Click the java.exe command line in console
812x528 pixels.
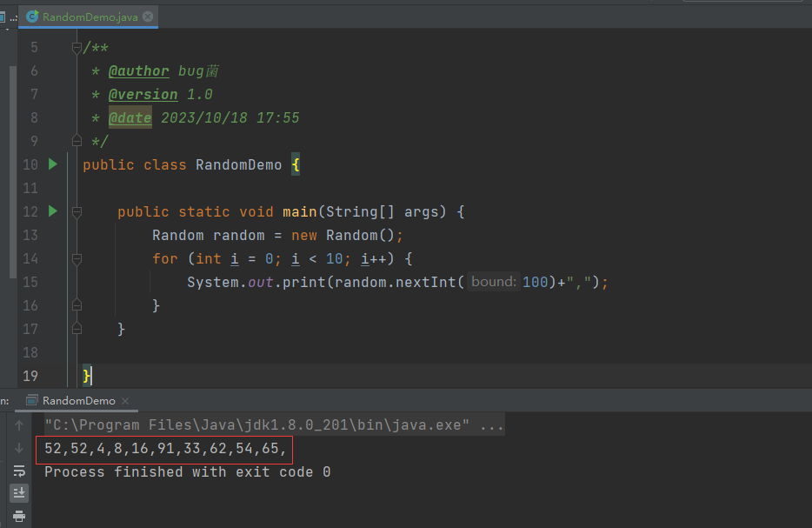coord(274,424)
